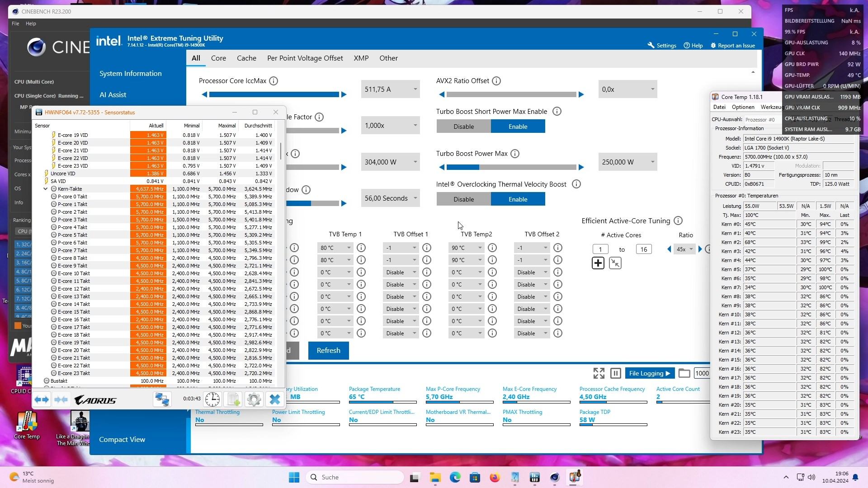Open first-row TVB Temp2 90 °C dropdown
The width and height of the screenshot is (868, 488).
(x=466, y=248)
